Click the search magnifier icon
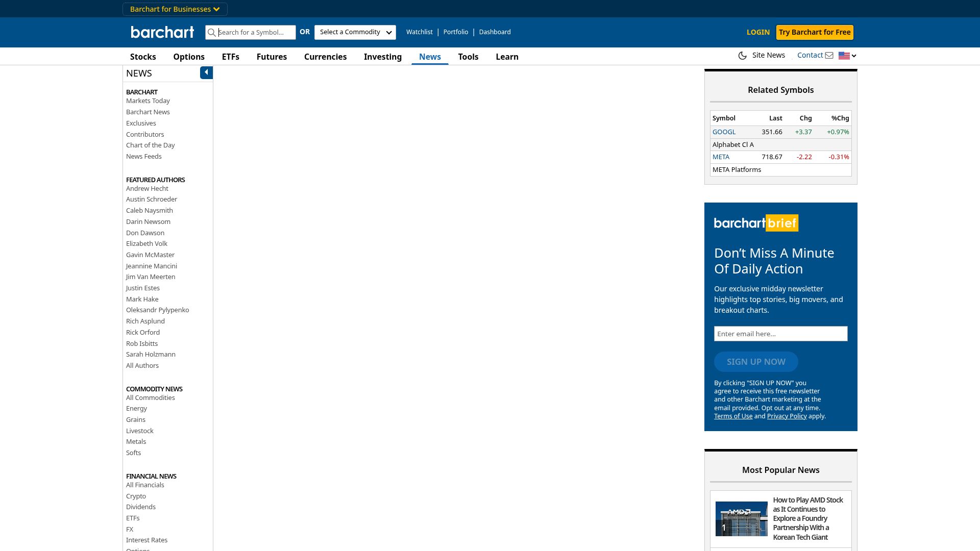This screenshot has width=980, height=551. [211, 32]
